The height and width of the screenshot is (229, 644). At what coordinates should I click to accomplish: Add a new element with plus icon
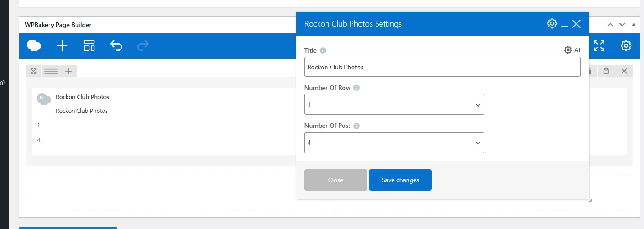coord(62,45)
